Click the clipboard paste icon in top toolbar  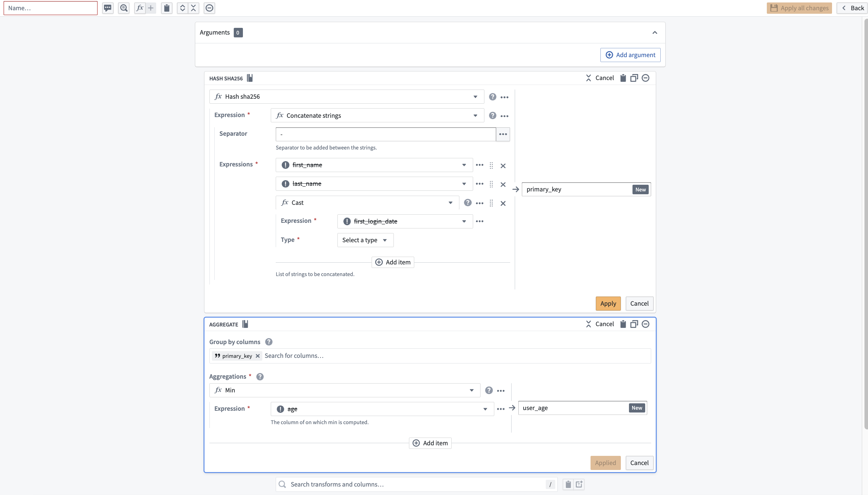(167, 8)
